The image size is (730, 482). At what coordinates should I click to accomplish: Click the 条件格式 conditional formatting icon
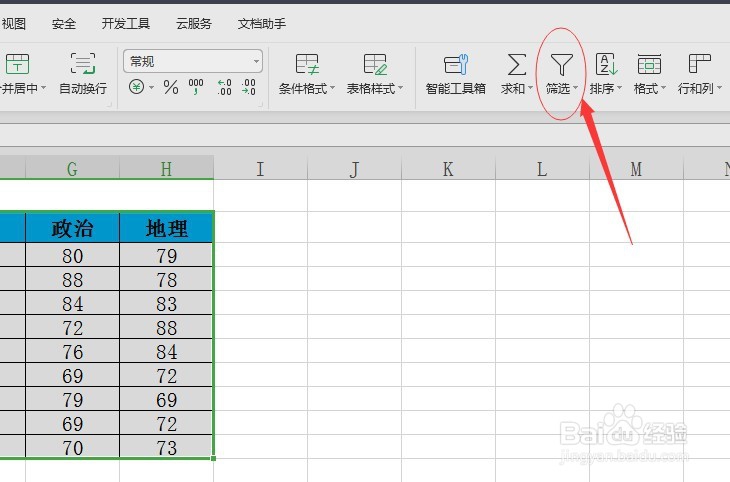click(x=307, y=64)
